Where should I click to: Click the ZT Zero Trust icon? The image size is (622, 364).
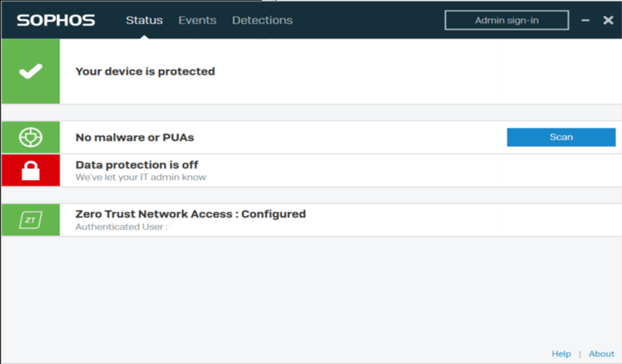pyautogui.click(x=30, y=220)
